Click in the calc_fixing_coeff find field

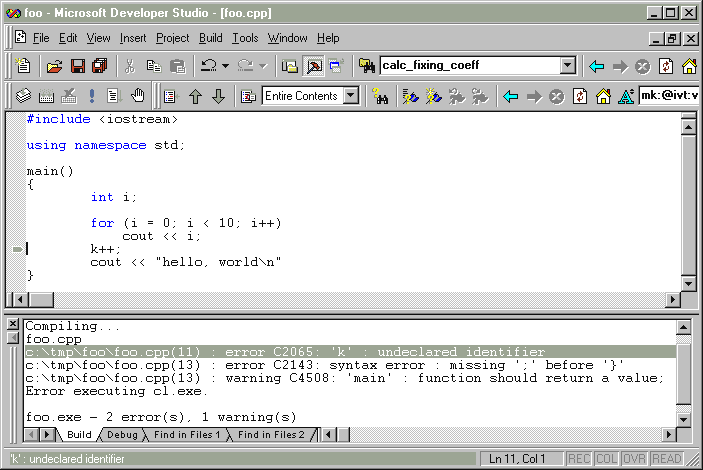tap(470, 65)
